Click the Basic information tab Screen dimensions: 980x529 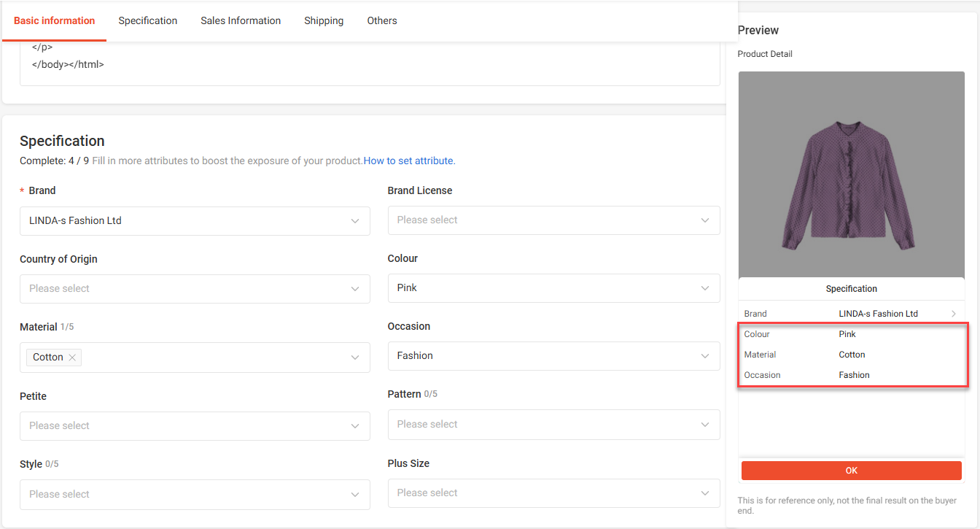click(55, 20)
